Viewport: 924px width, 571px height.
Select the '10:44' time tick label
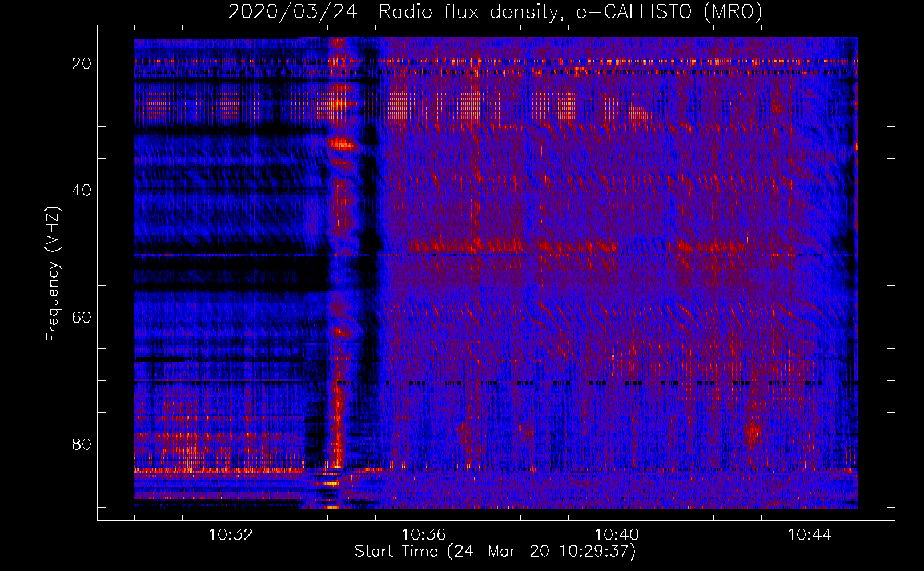pos(810,535)
